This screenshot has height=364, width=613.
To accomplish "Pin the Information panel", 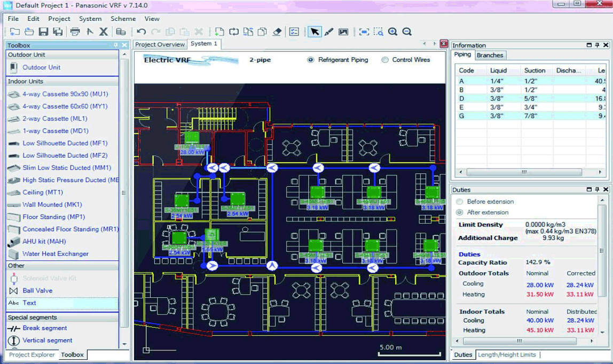I will pyautogui.click(x=598, y=45).
